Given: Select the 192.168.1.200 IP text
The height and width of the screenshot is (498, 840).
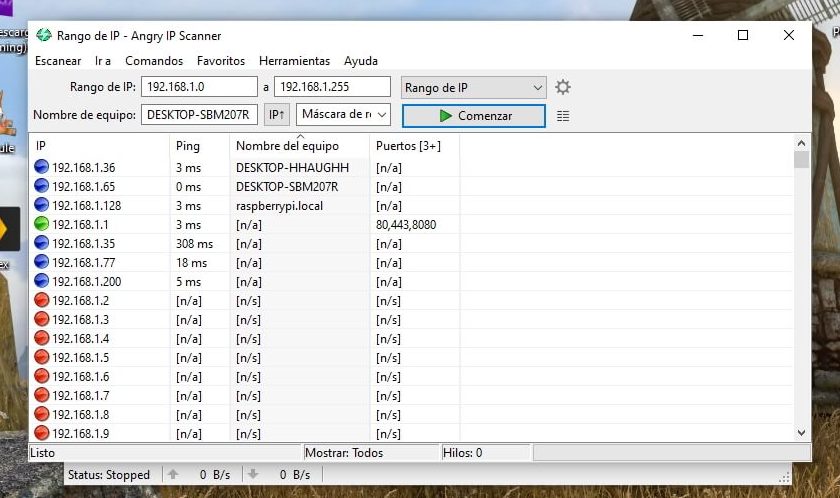Looking at the screenshot, I should (x=87, y=282).
